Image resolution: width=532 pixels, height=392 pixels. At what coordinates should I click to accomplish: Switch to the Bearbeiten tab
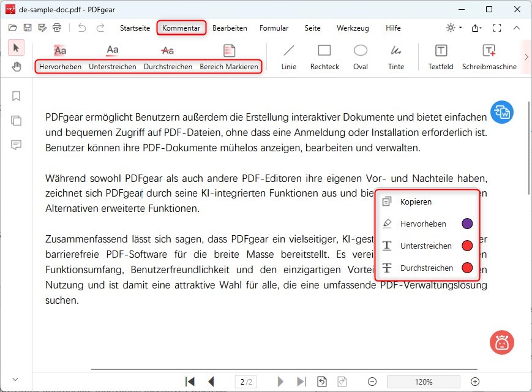pyautogui.click(x=230, y=28)
